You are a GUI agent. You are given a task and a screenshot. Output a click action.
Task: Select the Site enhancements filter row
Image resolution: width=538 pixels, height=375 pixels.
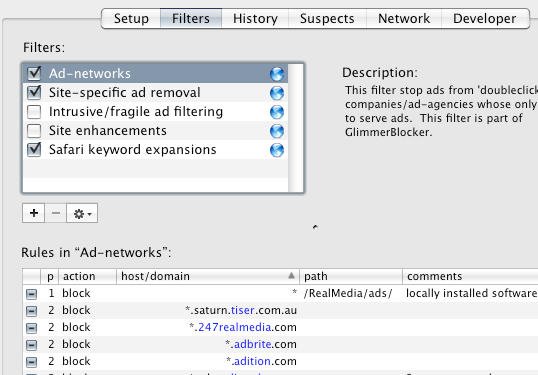tap(156, 131)
